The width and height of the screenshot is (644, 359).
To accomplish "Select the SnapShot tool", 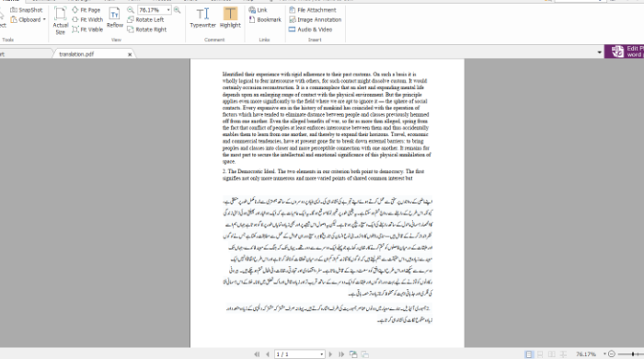I will click(27, 10).
